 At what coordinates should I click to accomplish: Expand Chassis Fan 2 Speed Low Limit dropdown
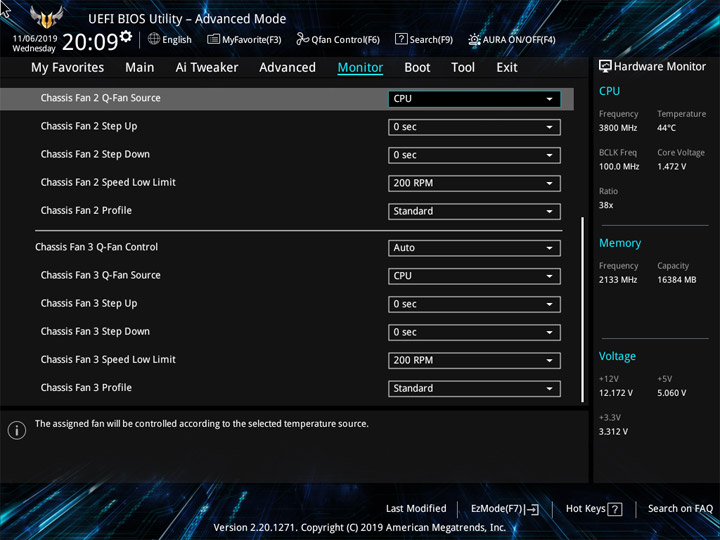pos(474,183)
